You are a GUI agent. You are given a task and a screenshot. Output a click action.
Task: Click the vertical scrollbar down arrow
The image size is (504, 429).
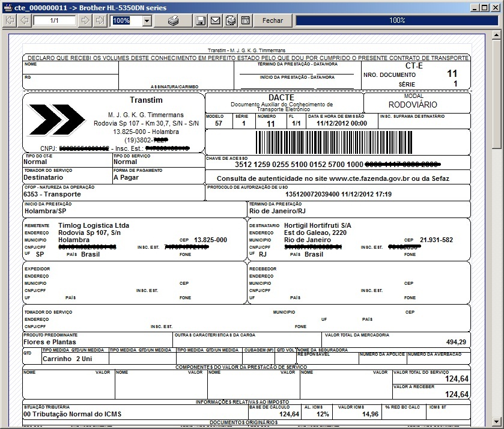(x=496, y=421)
